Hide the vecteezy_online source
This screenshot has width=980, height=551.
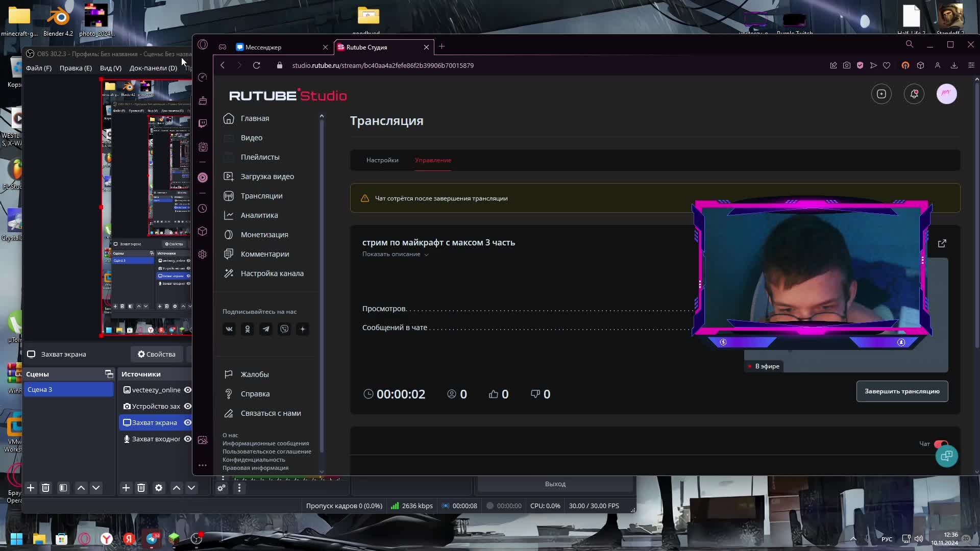click(188, 390)
